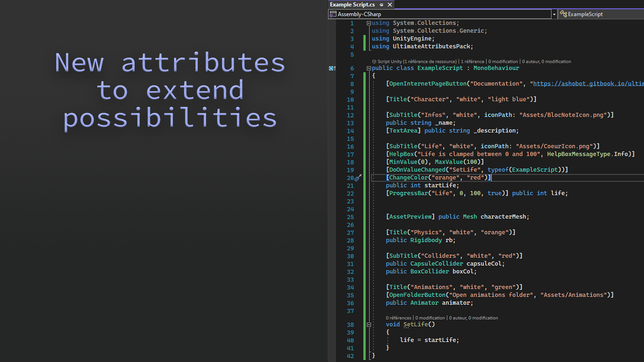Image resolution: width=644 pixels, height=362 pixels.
Task: Place cursor on the MonoBehaviour base class
Action: pyautogui.click(x=496, y=68)
